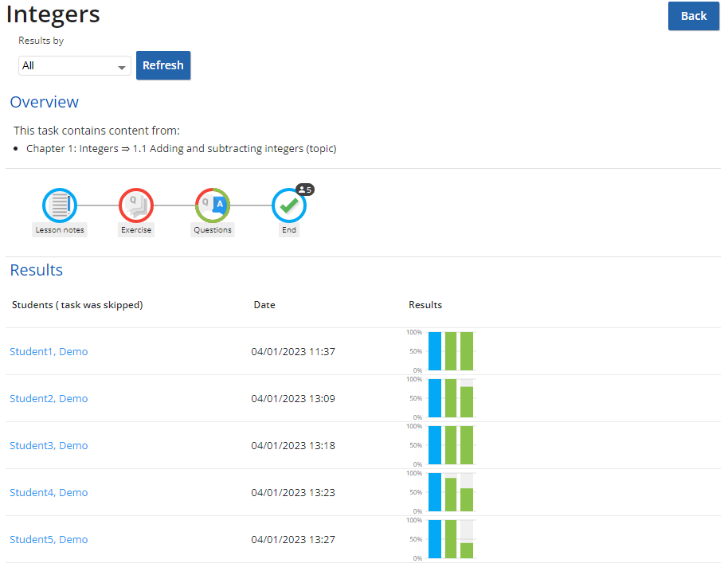Viewport: 728px width, 571px height.
Task: Click the End checkmark icon
Action: point(288,205)
